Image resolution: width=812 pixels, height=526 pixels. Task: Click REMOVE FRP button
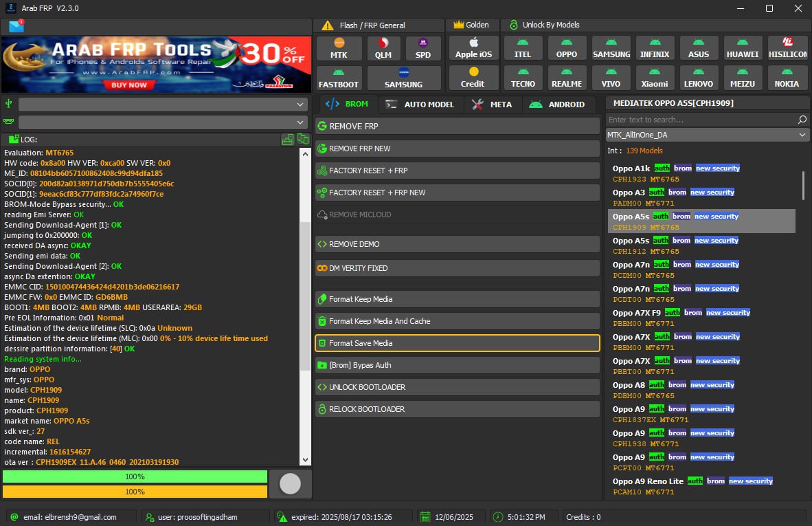458,126
